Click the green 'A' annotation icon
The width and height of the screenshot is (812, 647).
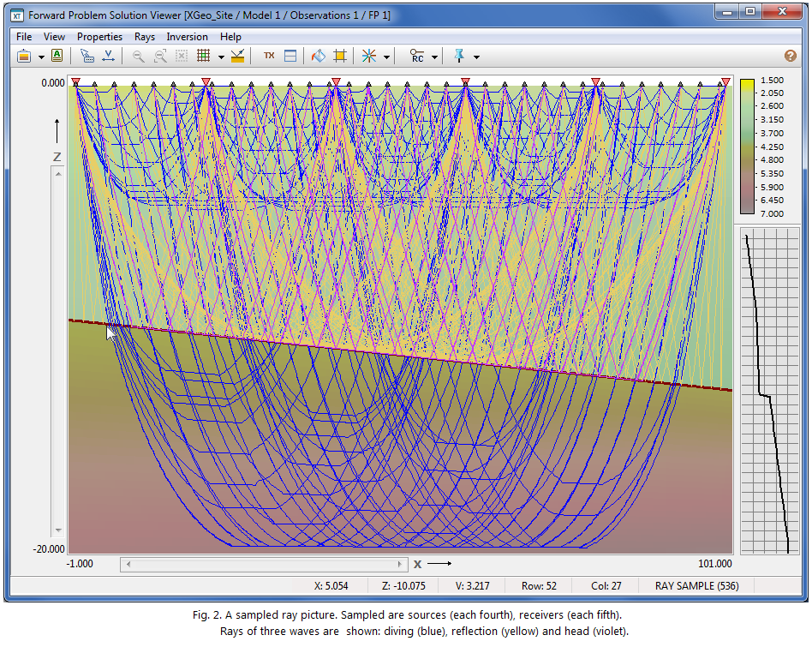57,56
